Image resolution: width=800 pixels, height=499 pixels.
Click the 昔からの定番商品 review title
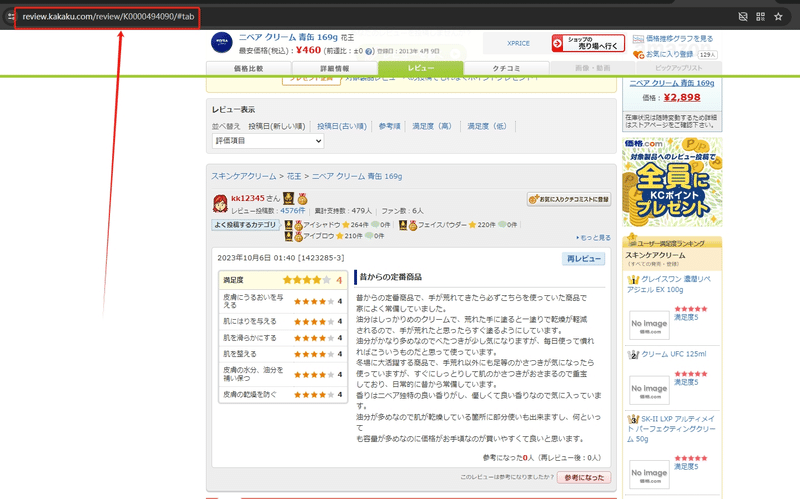390,277
